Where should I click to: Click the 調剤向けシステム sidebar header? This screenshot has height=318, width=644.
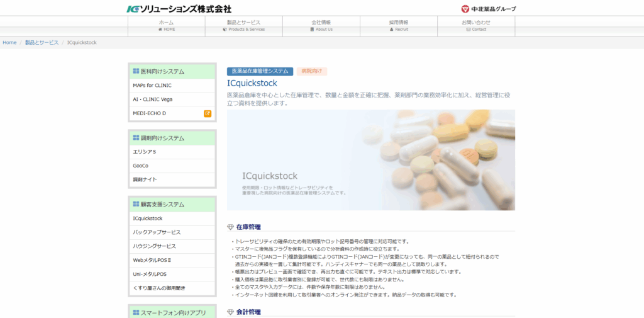point(172,139)
